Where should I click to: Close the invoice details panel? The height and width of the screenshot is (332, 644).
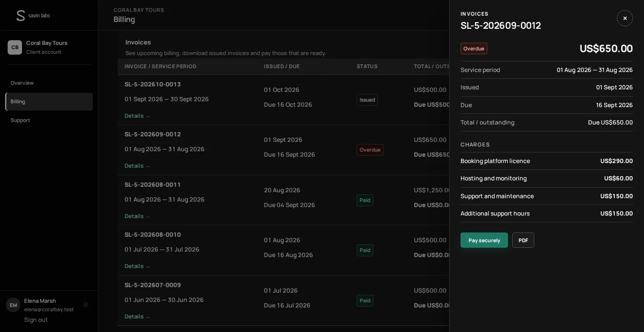click(625, 18)
